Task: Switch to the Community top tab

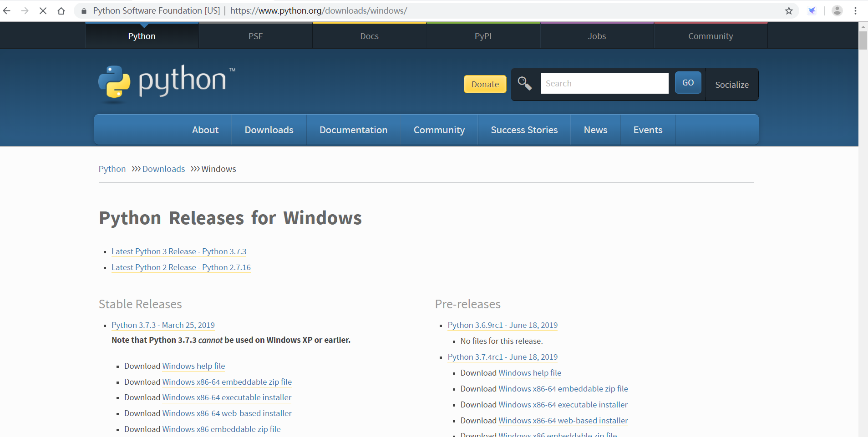Action: pos(711,36)
